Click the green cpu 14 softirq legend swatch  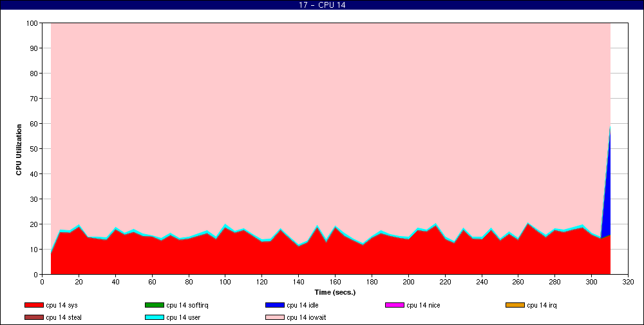[x=155, y=305]
